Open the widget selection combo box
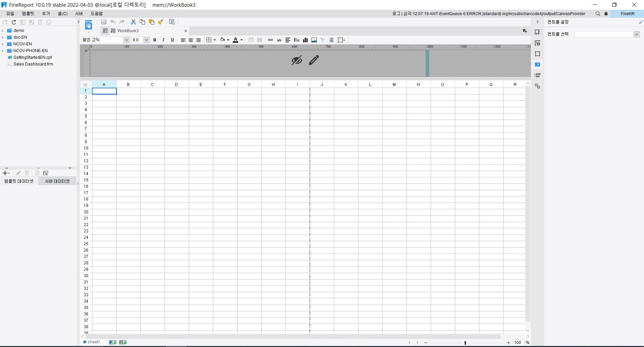 coord(607,34)
